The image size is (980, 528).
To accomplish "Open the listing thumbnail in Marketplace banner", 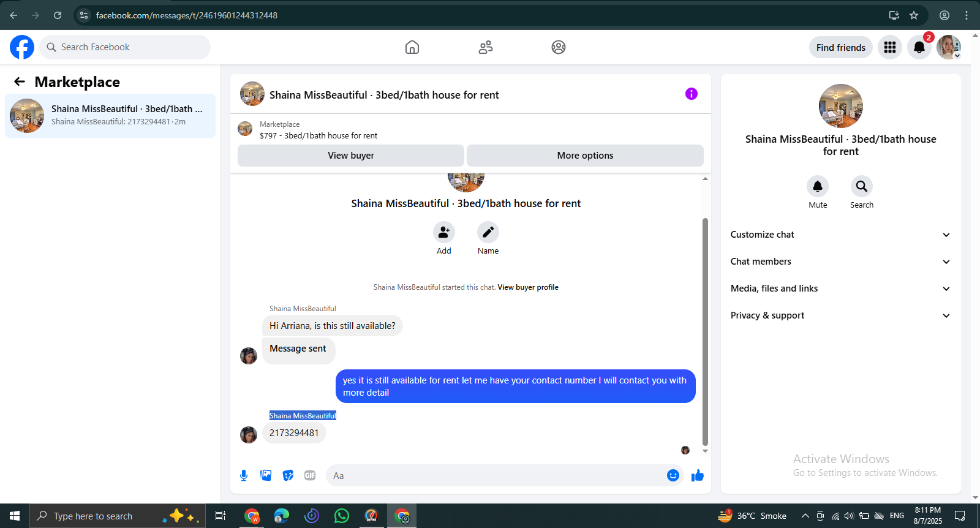I will 245,129.
